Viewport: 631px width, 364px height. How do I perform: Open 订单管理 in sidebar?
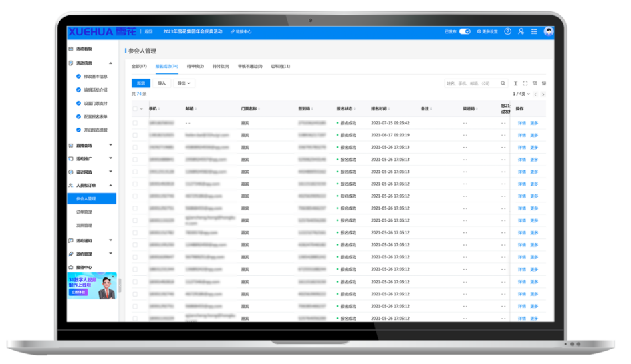(84, 212)
